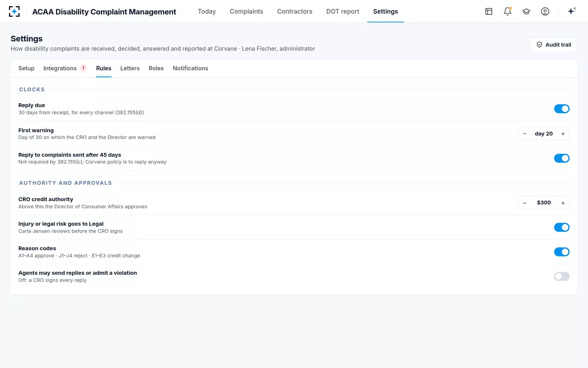Click the Integrations badge showing 1
This screenshot has width=588, height=368.
click(x=83, y=68)
